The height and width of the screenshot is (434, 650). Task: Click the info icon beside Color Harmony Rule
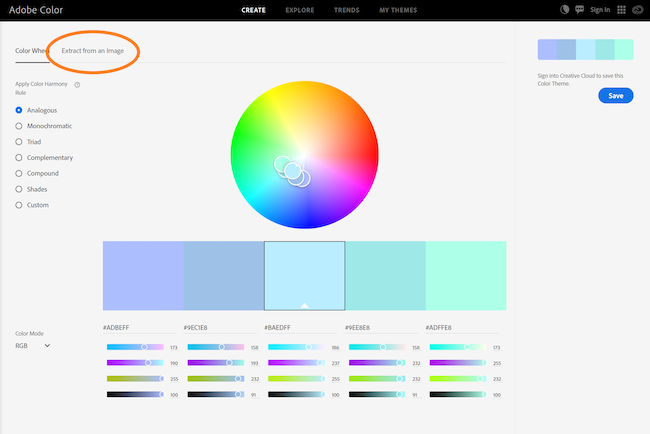[x=77, y=85]
